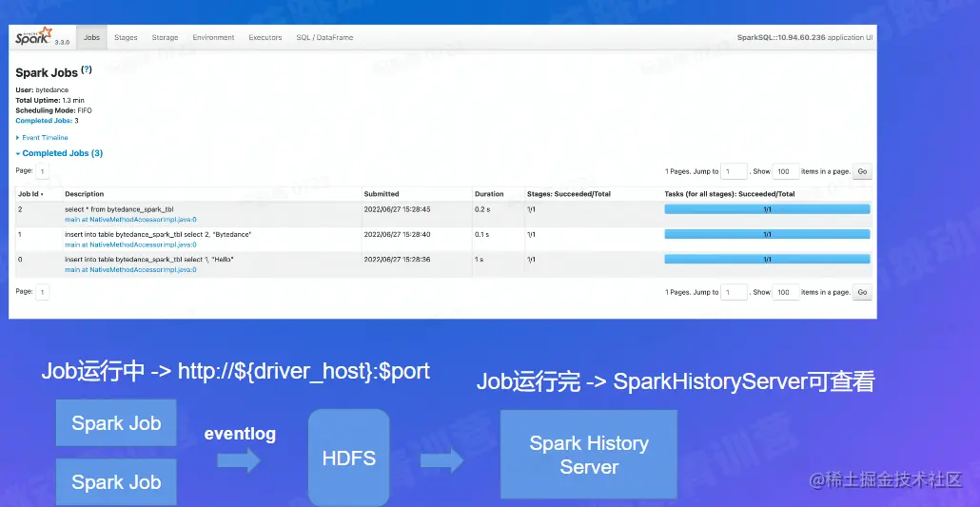Open the Executors tab

click(x=265, y=37)
